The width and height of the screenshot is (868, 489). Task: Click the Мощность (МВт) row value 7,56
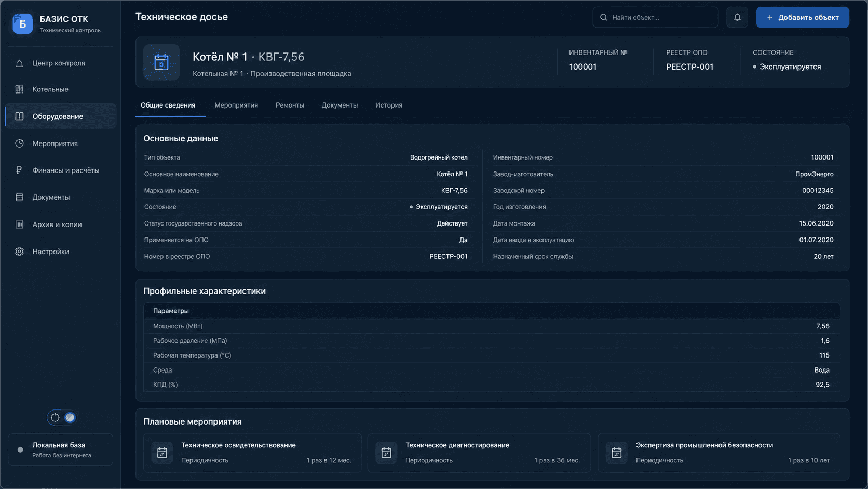(x=823, y=326)
